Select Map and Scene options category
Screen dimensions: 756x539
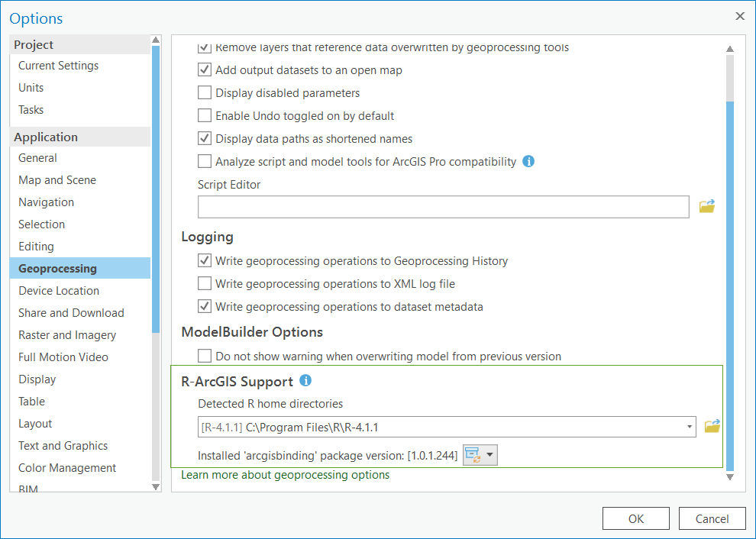point(57,180)
